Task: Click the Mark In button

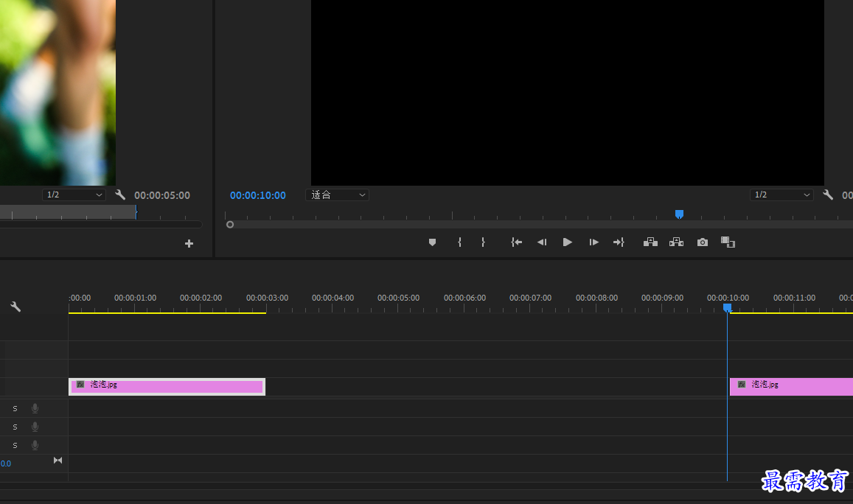Action: [460, 242]
